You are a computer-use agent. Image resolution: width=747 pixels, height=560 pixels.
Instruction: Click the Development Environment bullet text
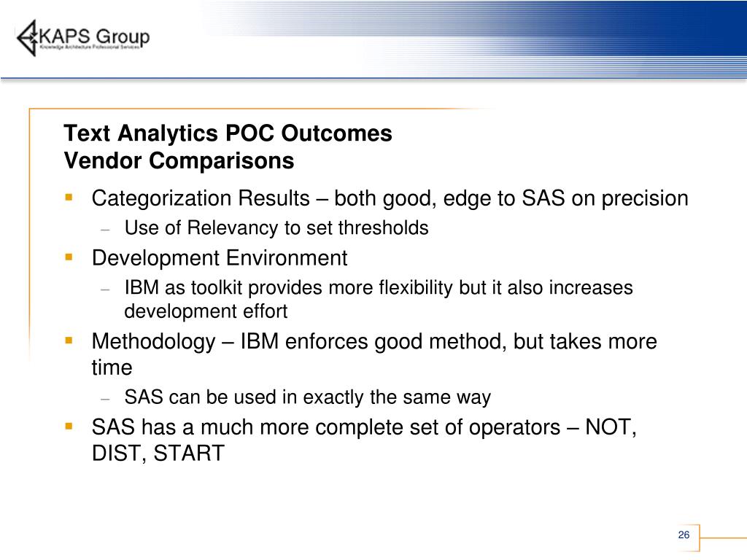[x=220, y=258]
